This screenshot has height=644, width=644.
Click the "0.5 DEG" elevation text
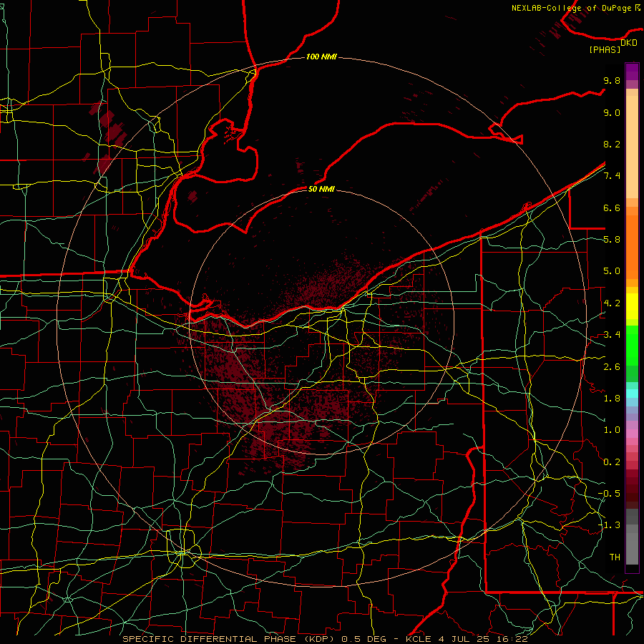point(364,639)
